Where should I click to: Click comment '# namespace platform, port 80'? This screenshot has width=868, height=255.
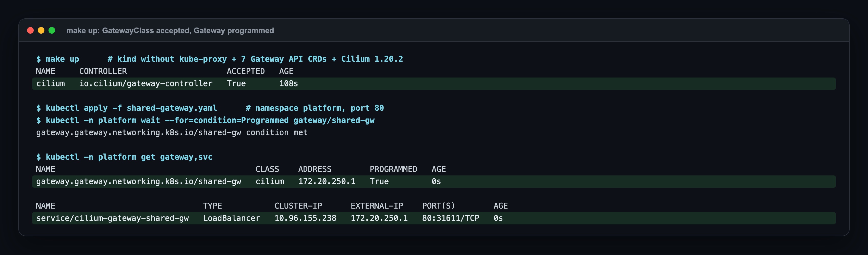click(315, 108)
